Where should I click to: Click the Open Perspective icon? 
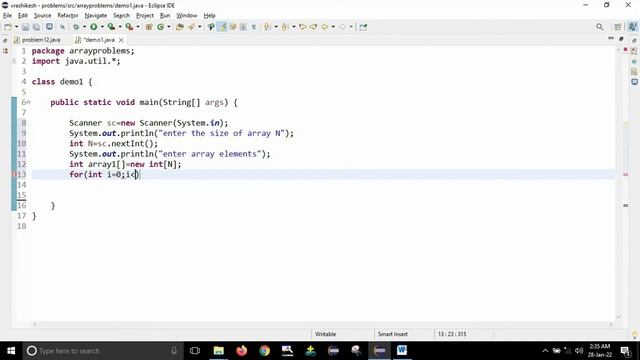[618, 27]
